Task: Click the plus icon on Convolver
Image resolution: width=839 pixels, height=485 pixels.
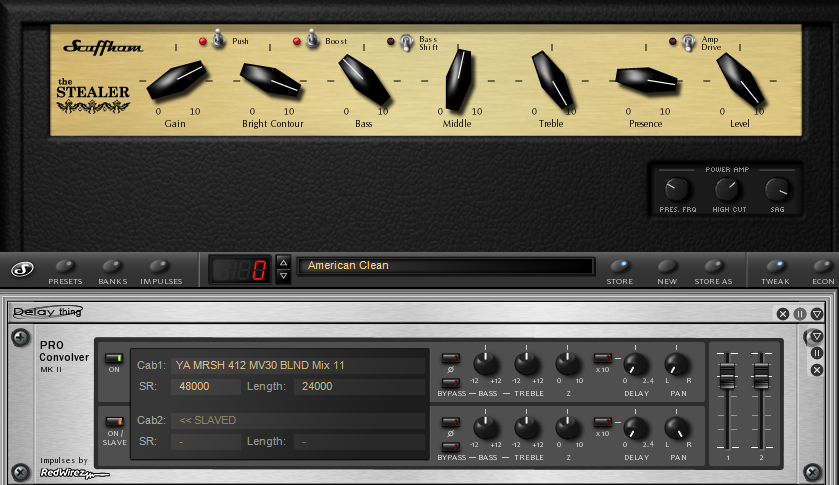Action: (20, 337)
